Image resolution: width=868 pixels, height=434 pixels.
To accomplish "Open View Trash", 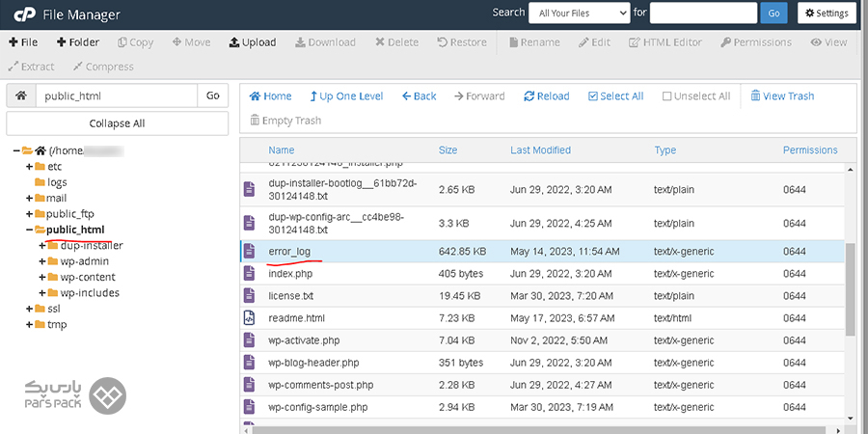I will [x=782, y=95].
